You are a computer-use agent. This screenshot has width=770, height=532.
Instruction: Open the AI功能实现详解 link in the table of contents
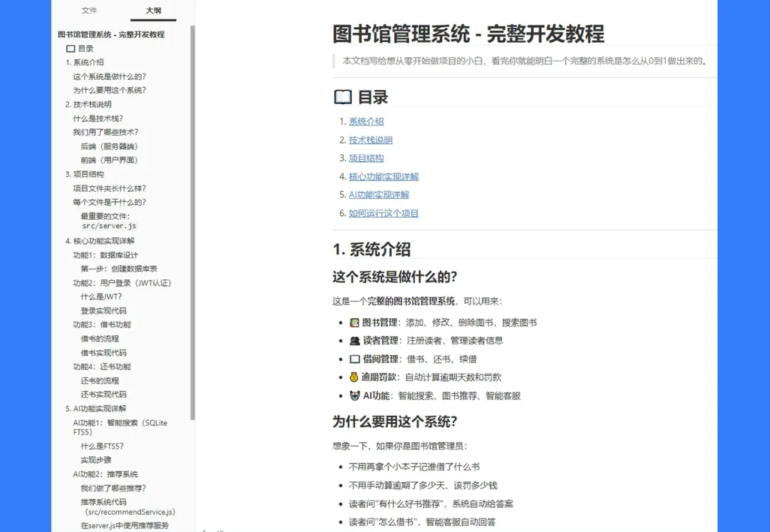click(379, 195)
